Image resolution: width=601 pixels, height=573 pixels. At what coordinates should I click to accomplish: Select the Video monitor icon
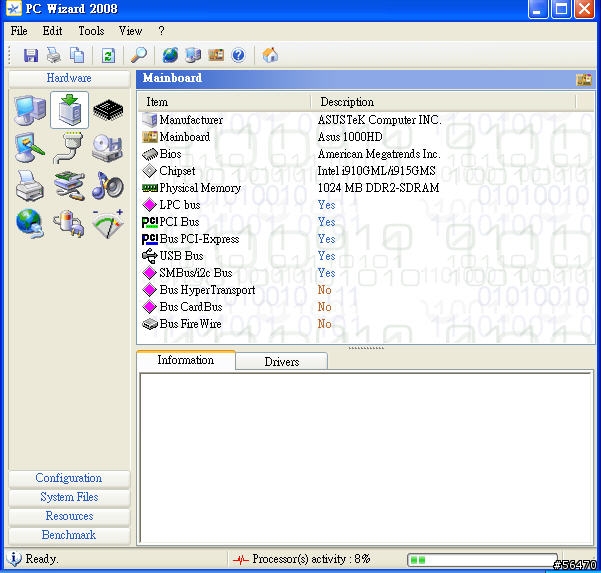30,148
